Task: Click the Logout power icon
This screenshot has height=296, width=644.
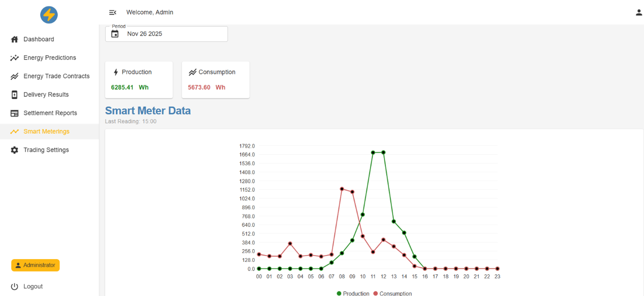Action: (14, 287)
